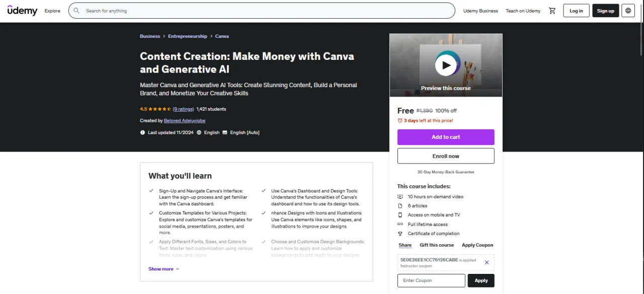The width and height of the screenshot is (644, 294).
Task: Expand the Show more link
Action: (164, 269)
